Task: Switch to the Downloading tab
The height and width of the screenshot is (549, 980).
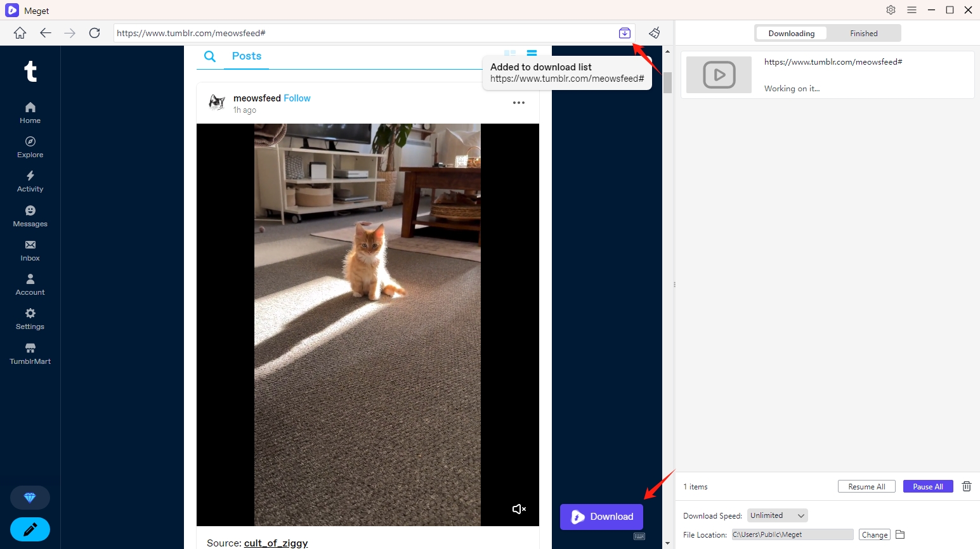Action: 791,34
